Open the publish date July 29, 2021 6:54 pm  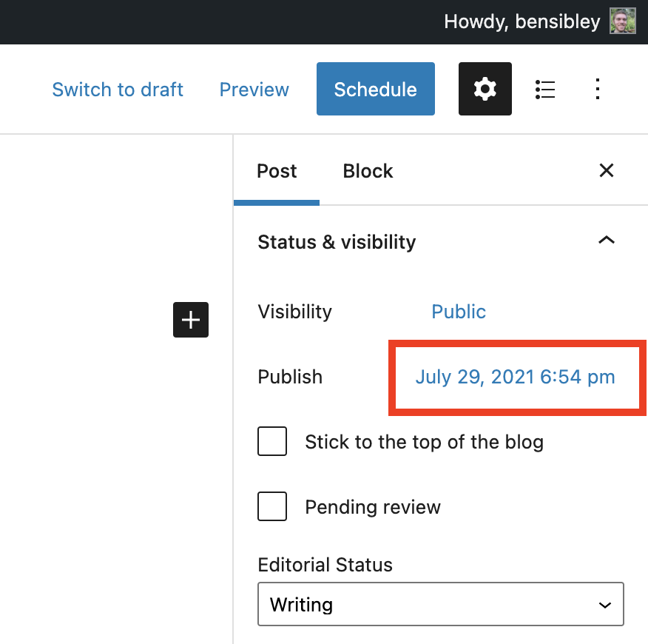click(x=515, y=377)
